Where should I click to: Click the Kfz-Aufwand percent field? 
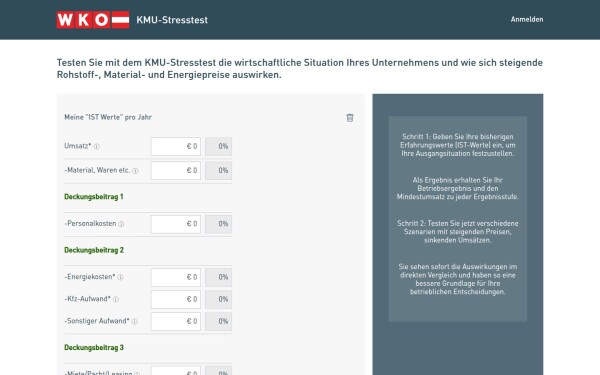[218, 299]
